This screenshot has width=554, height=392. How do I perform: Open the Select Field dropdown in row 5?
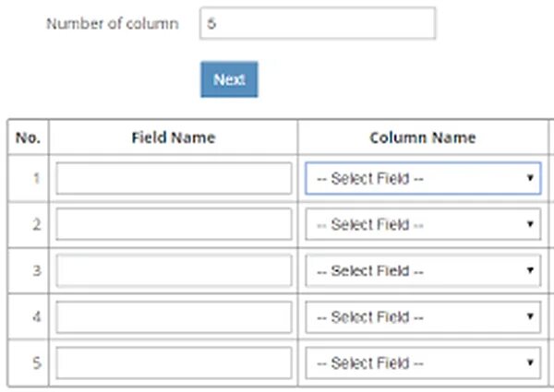click(x=423, y=362)
